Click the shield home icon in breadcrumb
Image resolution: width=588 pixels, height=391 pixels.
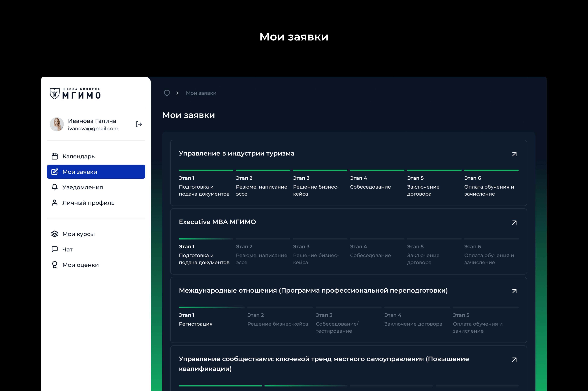coord(167,93)
